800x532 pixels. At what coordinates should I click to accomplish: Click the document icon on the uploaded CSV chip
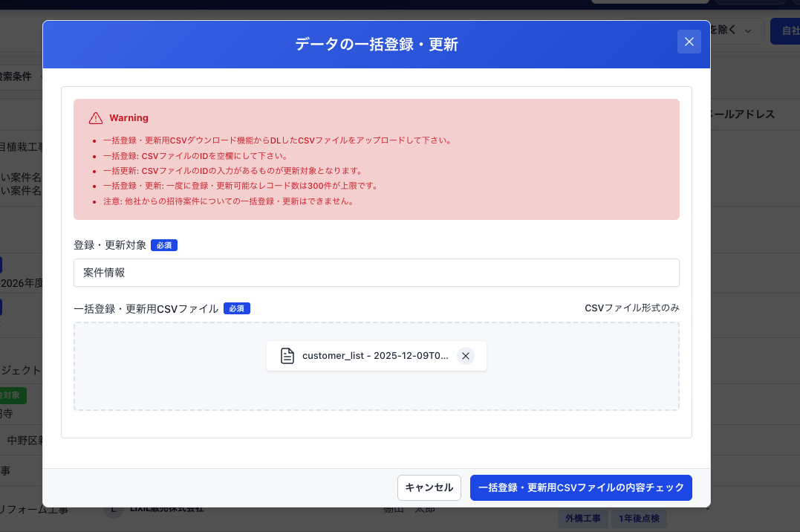coord(287,356)
